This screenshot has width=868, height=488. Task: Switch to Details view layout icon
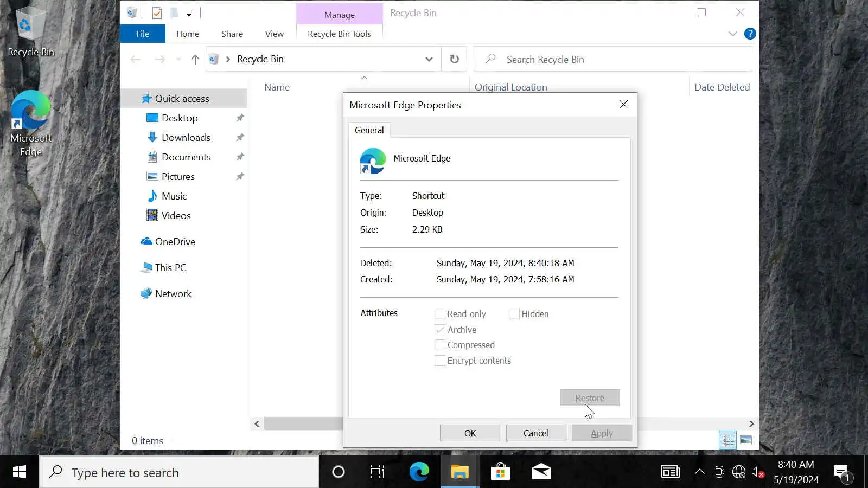pos(728,440)
